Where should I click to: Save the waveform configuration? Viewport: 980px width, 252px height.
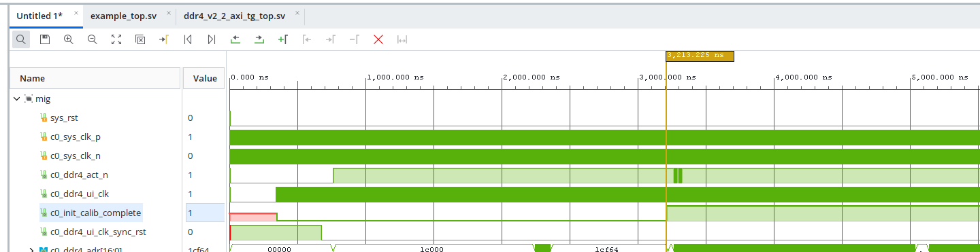tap(45, 39)
